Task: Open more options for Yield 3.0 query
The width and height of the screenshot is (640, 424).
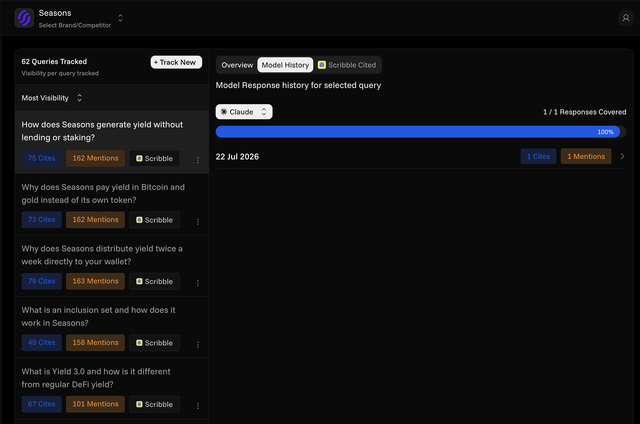Action: (198, 406)
